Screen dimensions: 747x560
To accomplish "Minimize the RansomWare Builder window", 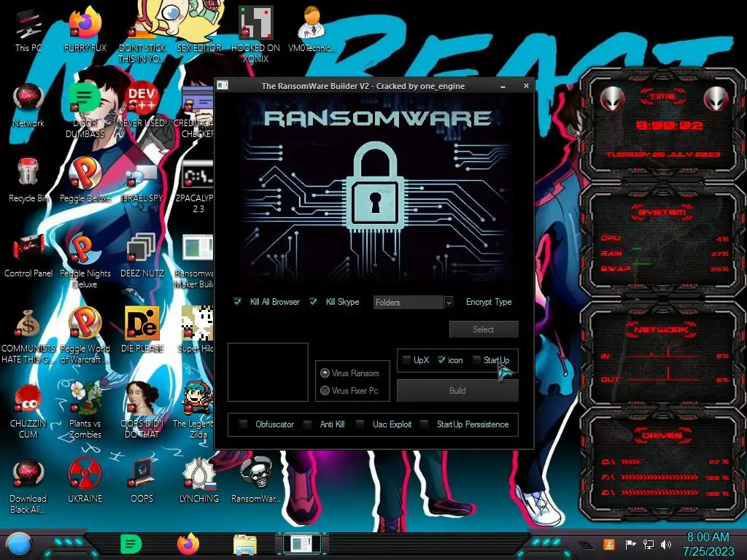I will coord(503,86).
